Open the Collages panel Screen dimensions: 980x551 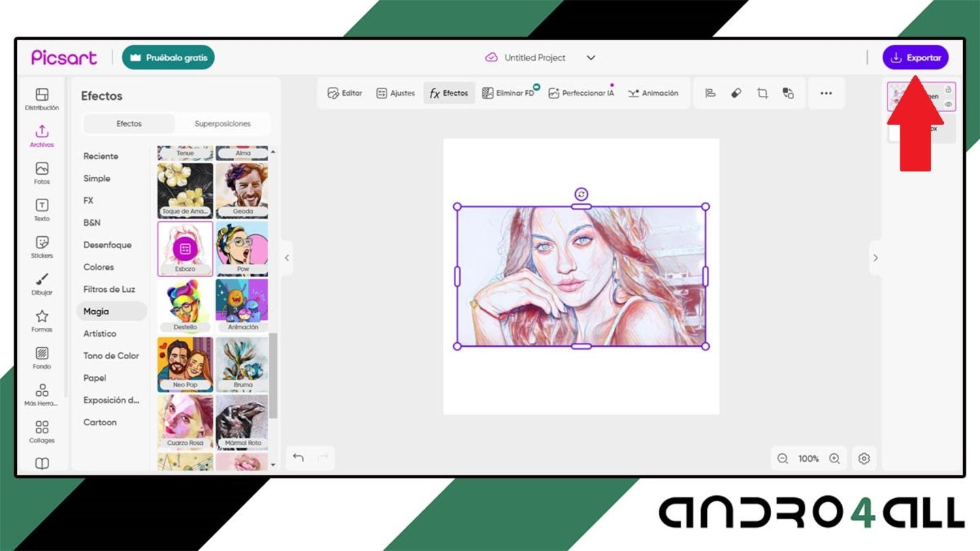(42, 432)
